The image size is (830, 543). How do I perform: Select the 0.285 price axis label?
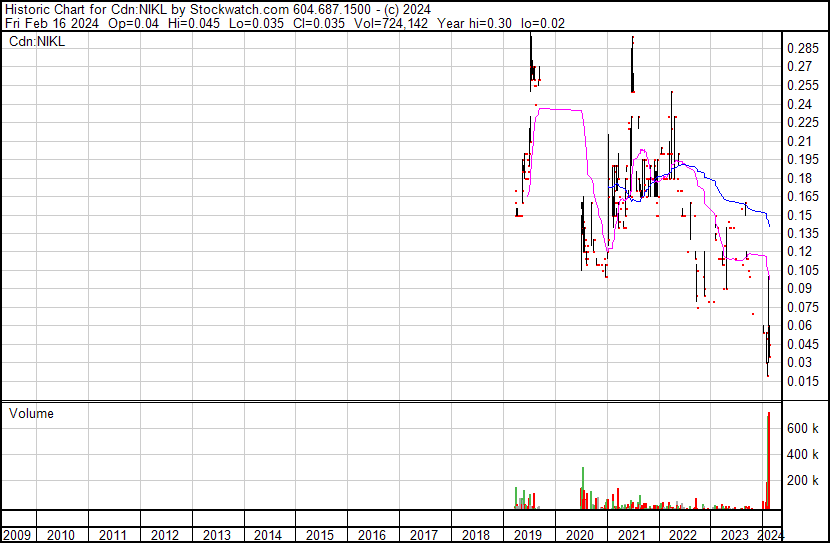click(x=802, y=48)
